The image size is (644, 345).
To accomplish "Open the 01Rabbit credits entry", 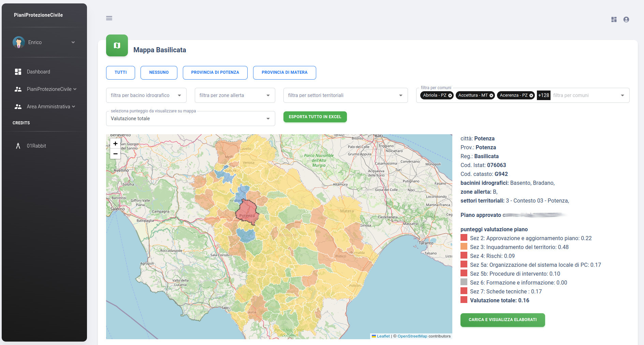I will tap(44, 146).
